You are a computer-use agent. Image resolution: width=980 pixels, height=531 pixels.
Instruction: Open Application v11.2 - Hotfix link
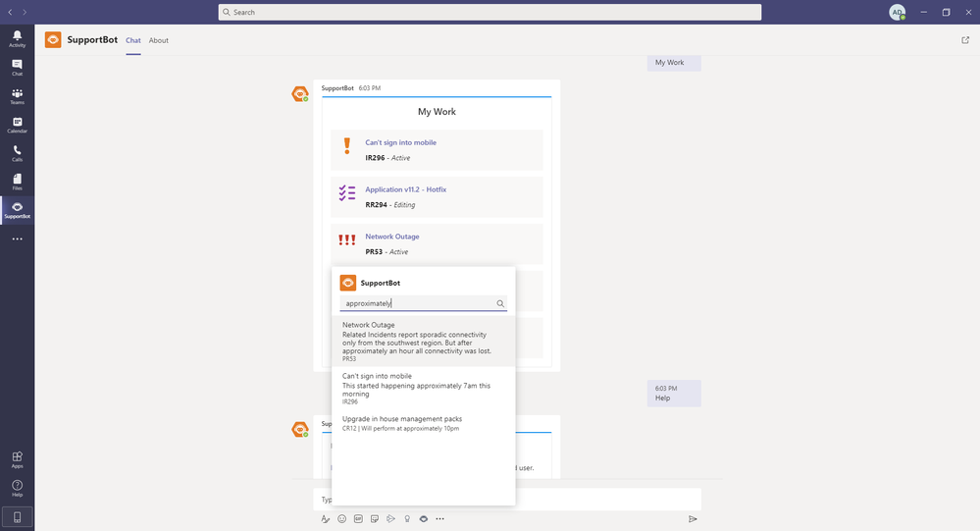click(x=405, y=189)
